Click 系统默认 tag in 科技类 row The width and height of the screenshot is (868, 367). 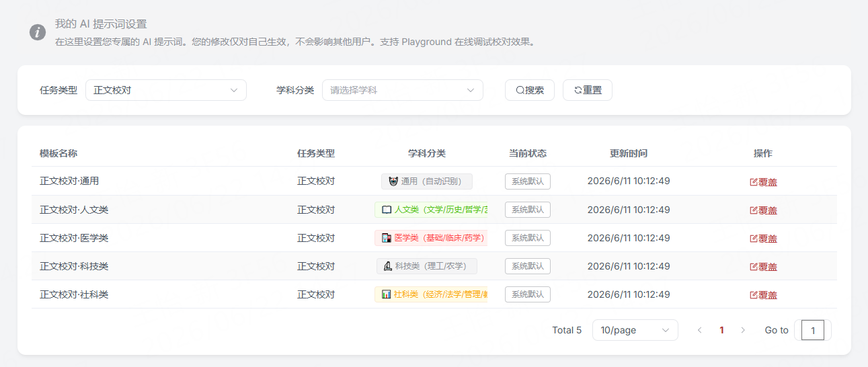click(x=528, y=266)
